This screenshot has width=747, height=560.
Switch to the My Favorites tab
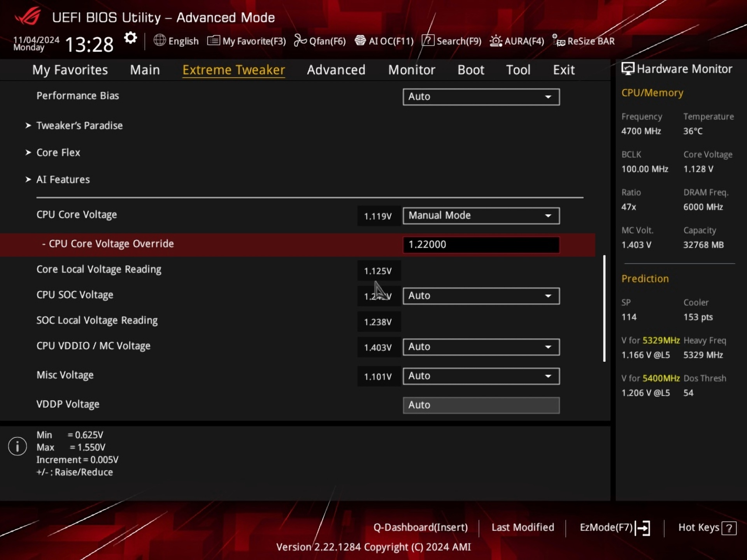tap(70, 70)
